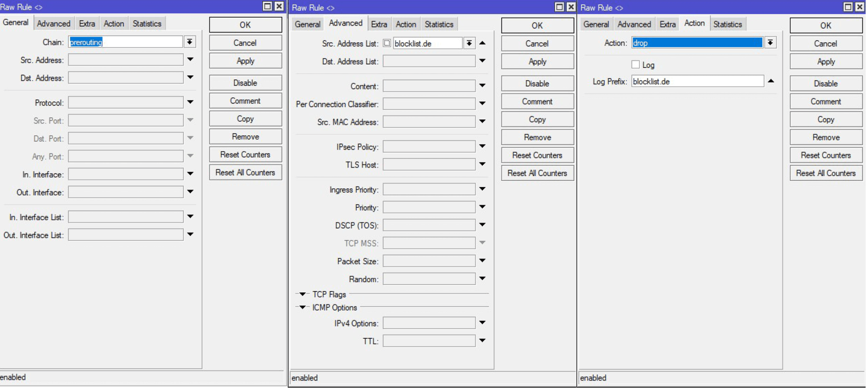Viewport: 868px width, 389px height.
Task: Click the Log Prefix input field
Action: pos(697,81)
